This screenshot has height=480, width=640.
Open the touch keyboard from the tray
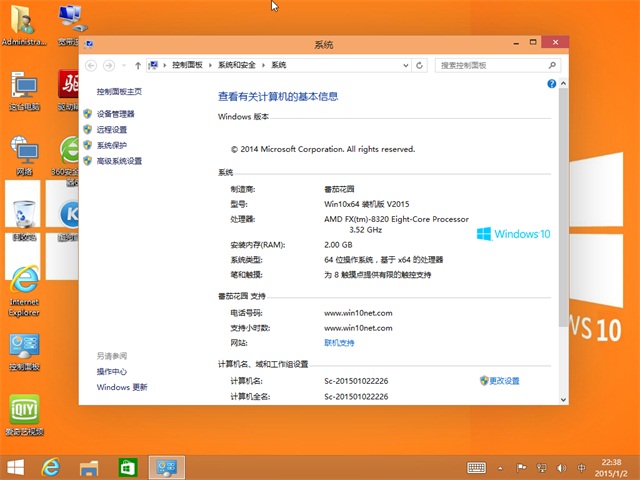(477, 467)
